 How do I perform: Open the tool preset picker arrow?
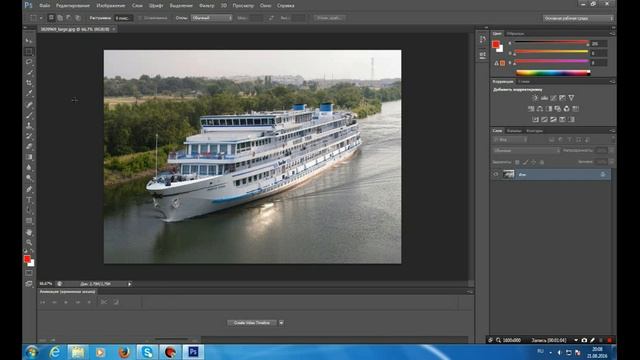pyautogui.click(x=41, y=18)
